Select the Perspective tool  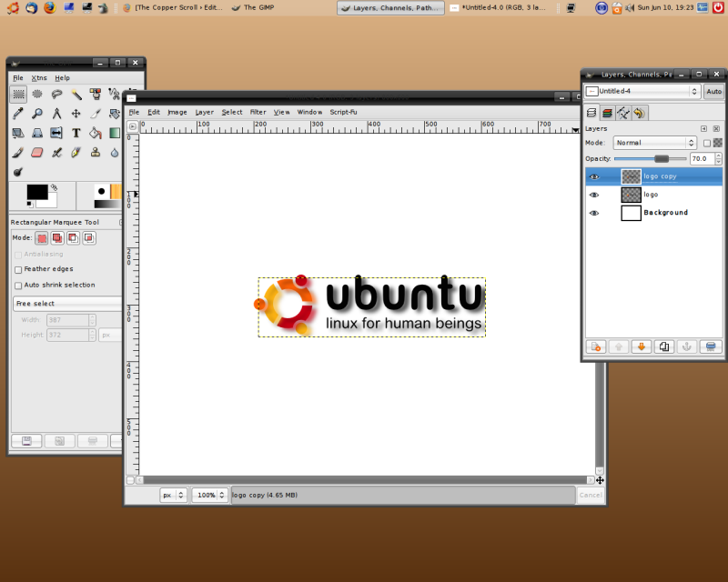(x=37, y=133)
